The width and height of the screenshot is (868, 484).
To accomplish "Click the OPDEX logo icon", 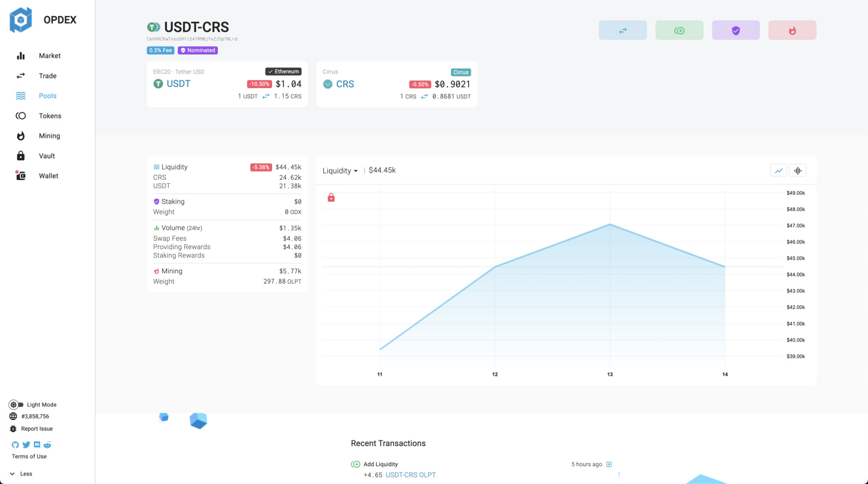I will pyautogui.click(x=21, y=20).
